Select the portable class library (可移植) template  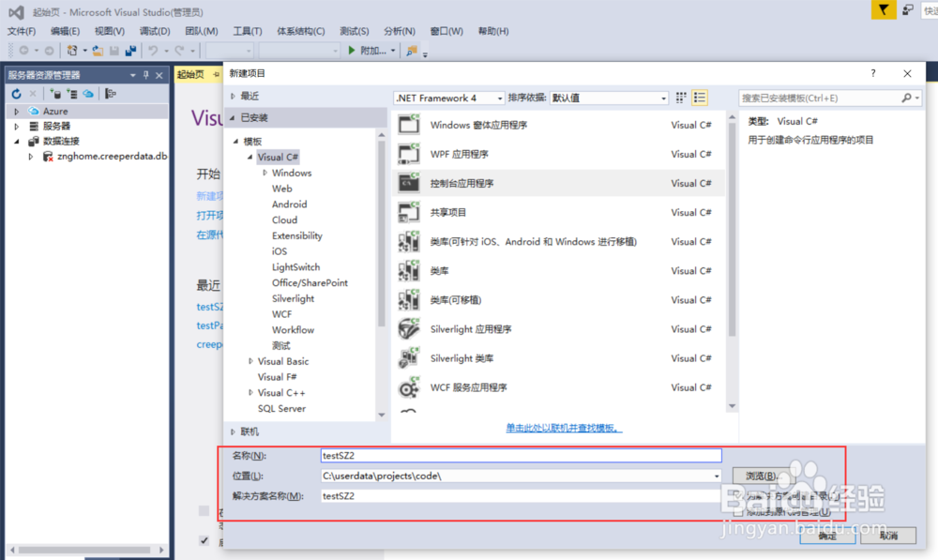558,300
